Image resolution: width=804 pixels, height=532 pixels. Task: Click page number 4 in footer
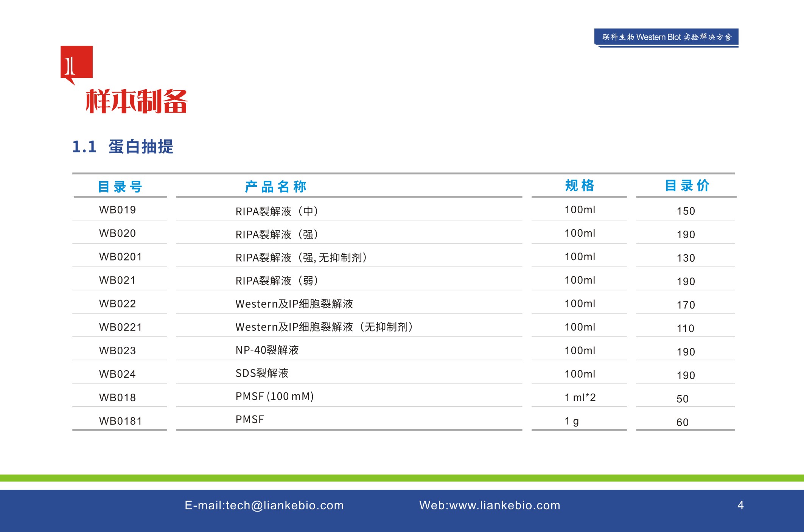tap(740, 505)
